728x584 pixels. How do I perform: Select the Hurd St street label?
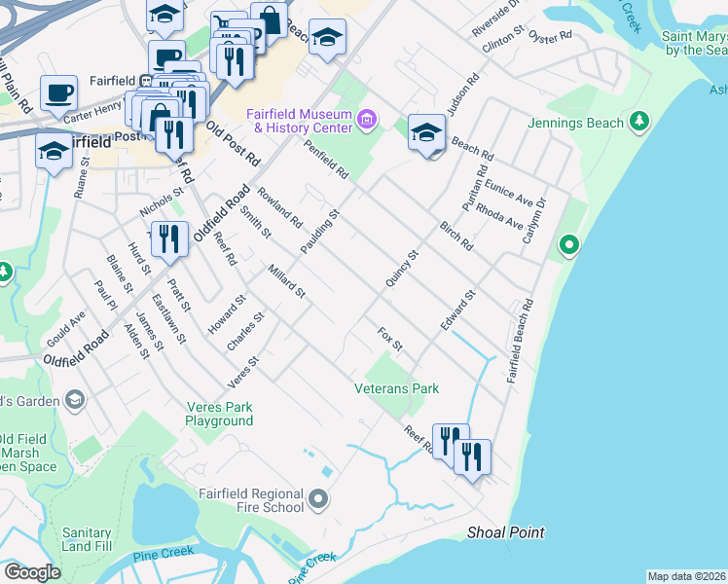click(x=139, y=259)
